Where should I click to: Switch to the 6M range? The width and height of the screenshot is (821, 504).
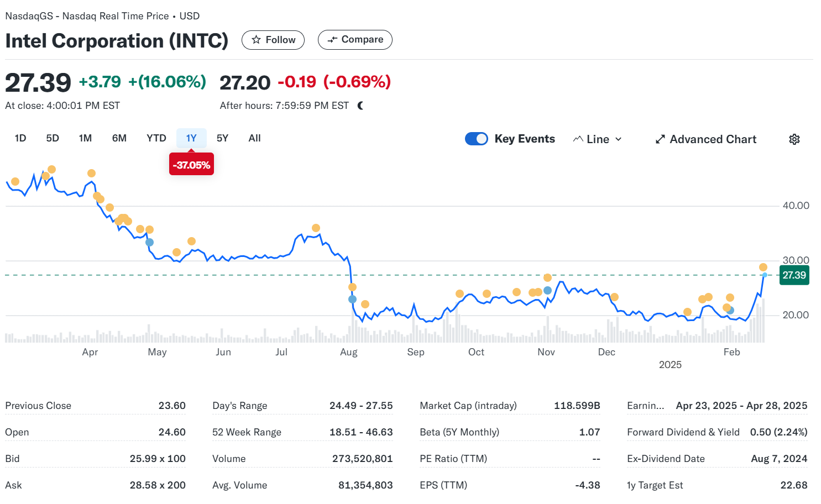tap(119, 138)
